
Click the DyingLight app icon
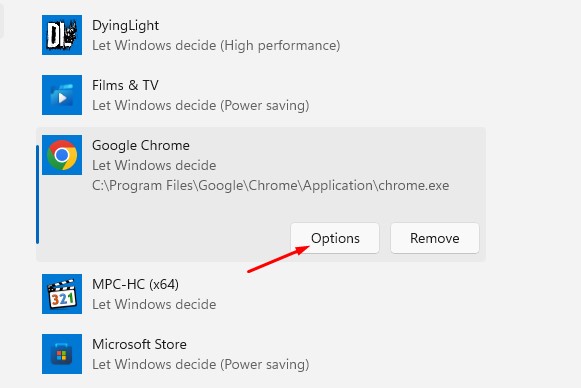click(x=62, y=35)
